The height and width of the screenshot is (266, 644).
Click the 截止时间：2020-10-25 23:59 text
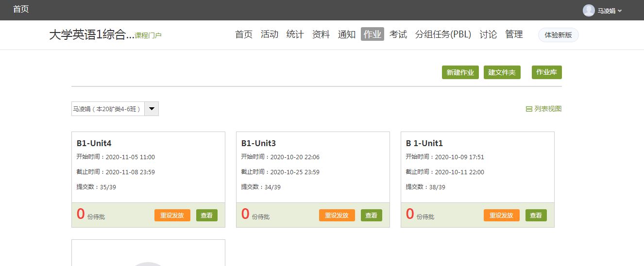coord(280,172)
